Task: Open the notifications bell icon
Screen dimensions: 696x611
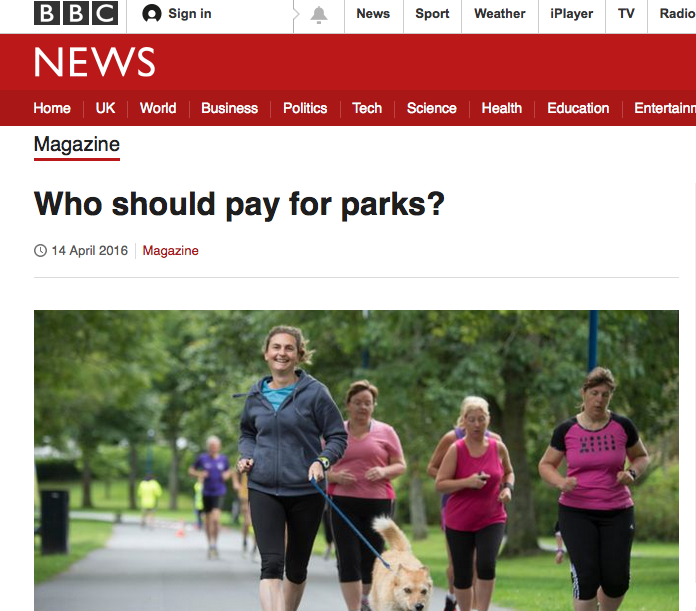Action: click(319, 15)
